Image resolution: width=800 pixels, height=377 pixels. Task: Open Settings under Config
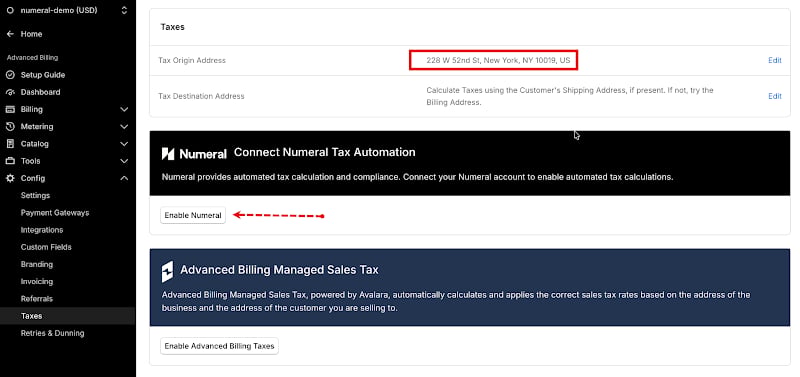35,195
